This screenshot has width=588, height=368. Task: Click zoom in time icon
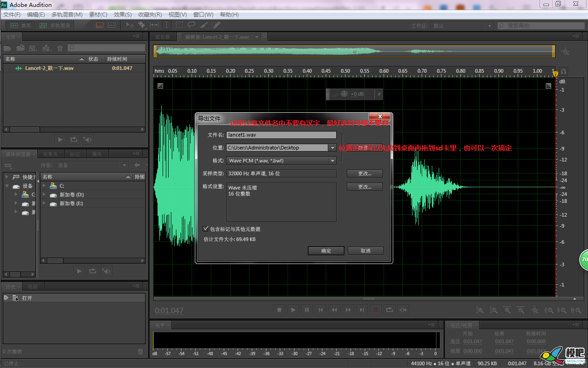pyautogui.click(x=507, y=310)
